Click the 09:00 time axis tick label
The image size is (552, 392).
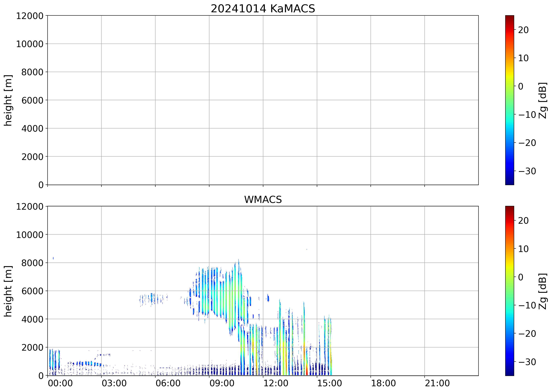222,383
